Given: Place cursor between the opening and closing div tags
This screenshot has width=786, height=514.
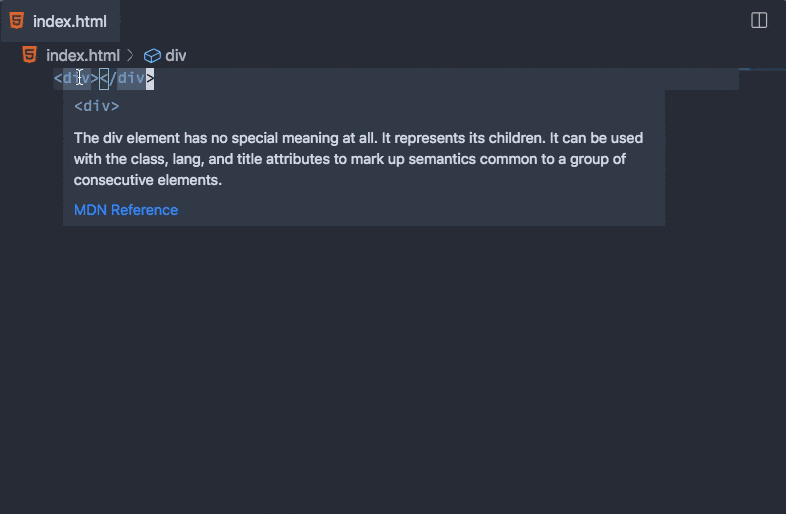Looking at the screenshot, I should 99,79.
